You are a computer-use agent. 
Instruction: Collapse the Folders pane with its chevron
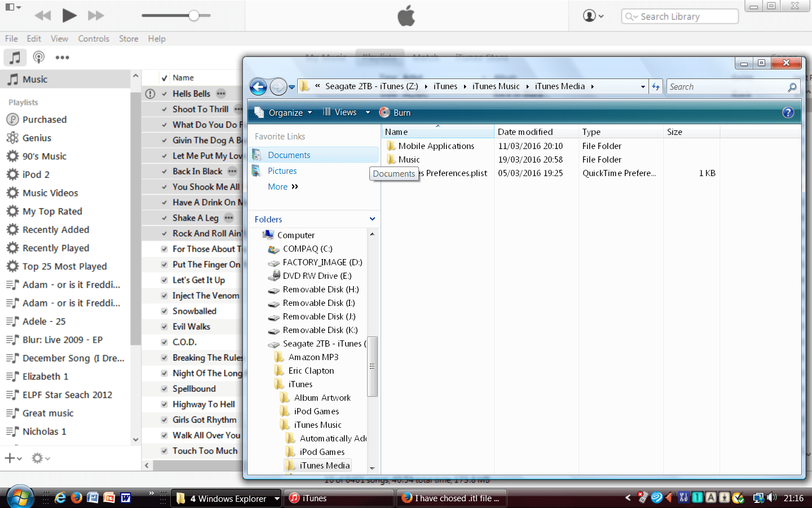(x=372, y=218)
